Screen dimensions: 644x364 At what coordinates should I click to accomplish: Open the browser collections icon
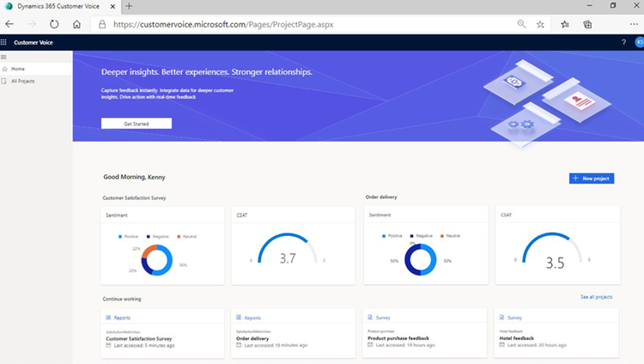click(x=587, y=25)
